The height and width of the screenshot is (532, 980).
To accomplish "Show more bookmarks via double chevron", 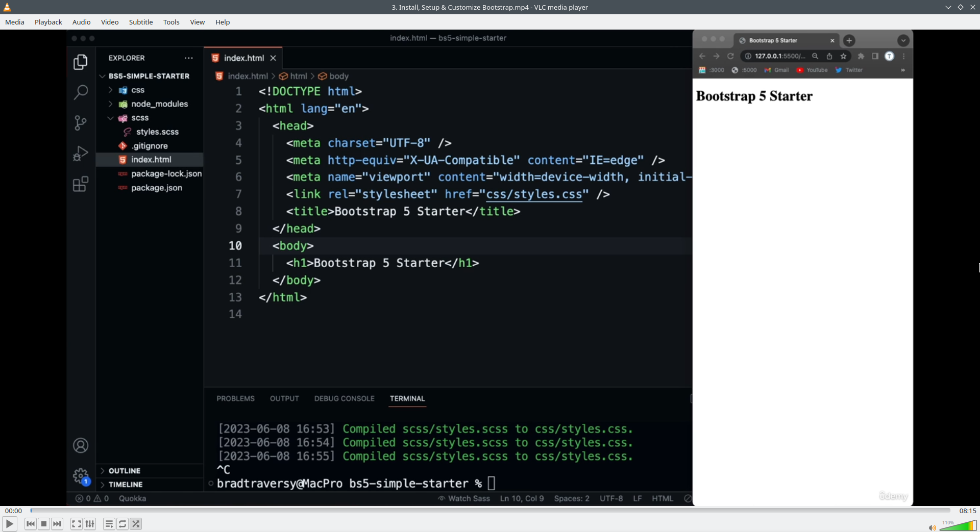I will tap(903, 70).
